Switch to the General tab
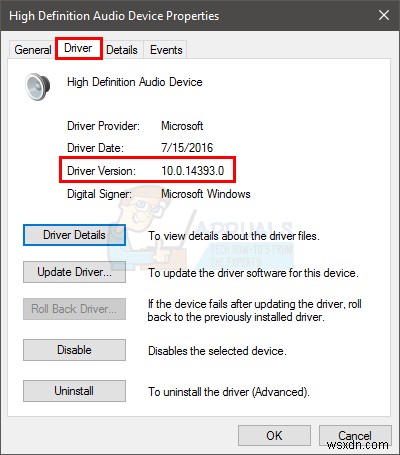Image resolution: width=400 pixels, height=455 pixels. coord(32,50)
